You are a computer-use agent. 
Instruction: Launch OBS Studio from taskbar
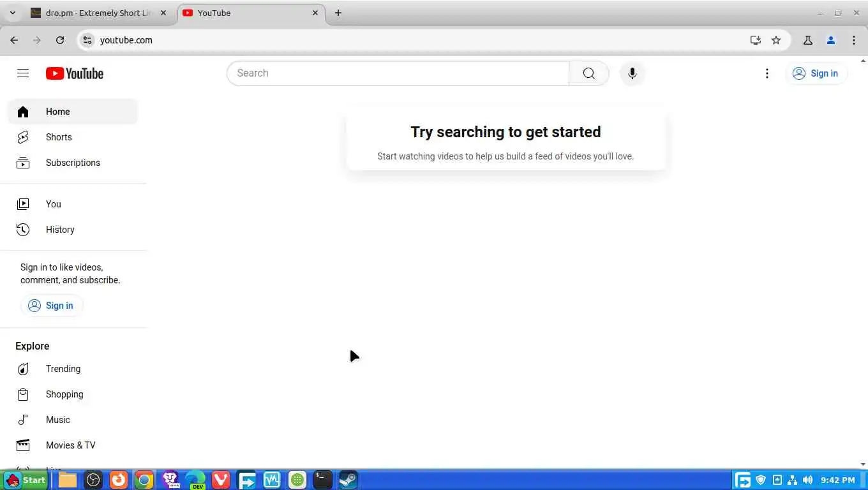(93, 480)
